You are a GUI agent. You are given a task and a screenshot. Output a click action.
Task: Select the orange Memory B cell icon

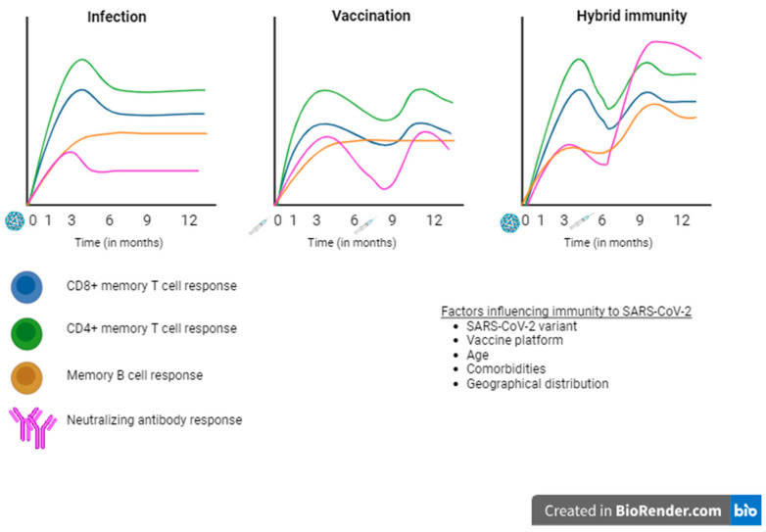(x=26, y=377)
